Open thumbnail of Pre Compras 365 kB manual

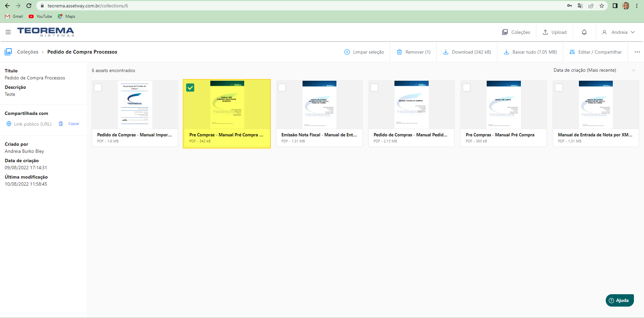tap(503, 105)
